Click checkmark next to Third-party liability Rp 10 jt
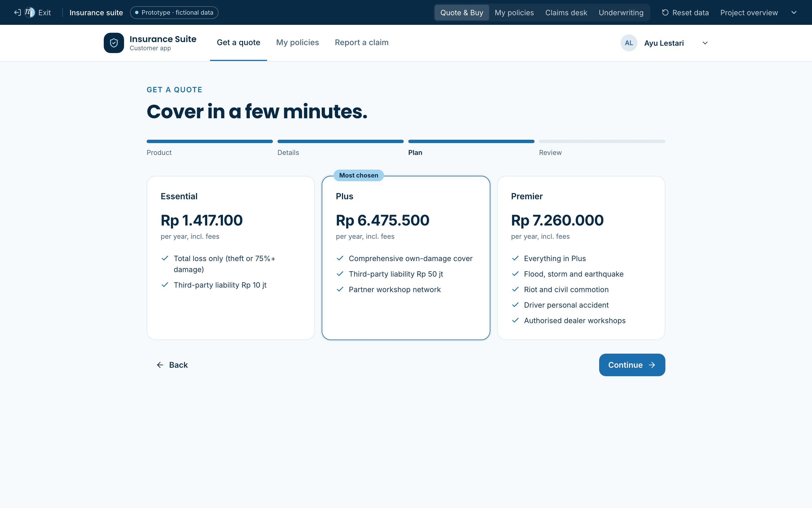812x508 pixels. pyautogui.click(x=165, y=284)
